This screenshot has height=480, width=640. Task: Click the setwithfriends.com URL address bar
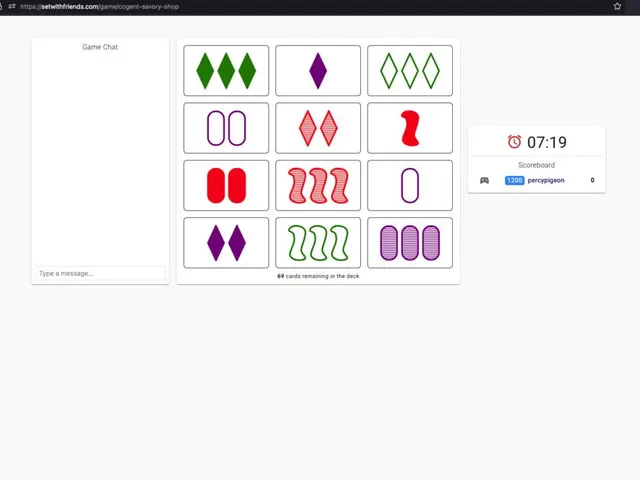click(100, 7)
